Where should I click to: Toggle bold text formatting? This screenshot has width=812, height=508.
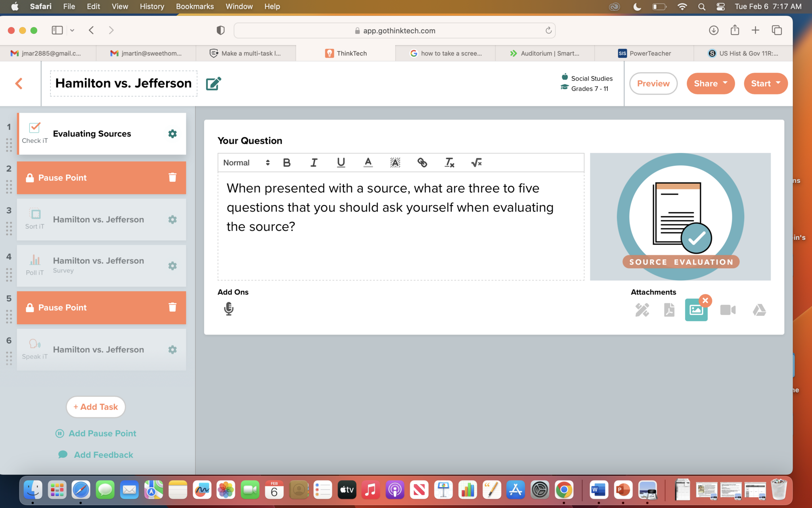(x=287, y=162)
